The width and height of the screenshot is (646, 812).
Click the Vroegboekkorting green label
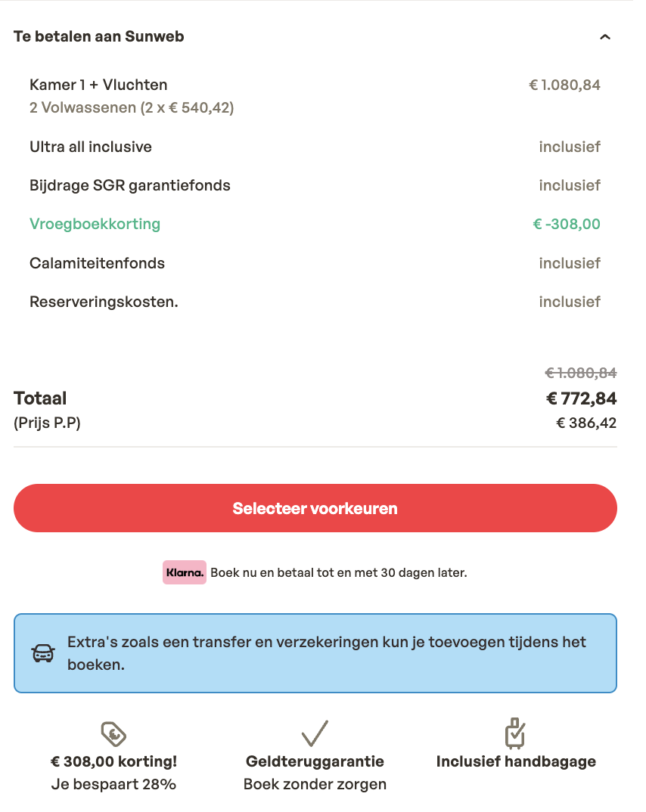95,224
